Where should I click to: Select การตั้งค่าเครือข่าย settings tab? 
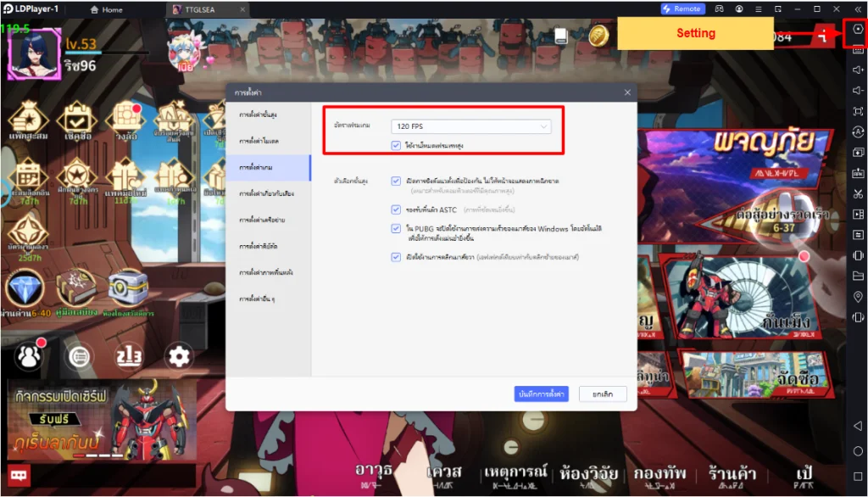click(269, 220)
